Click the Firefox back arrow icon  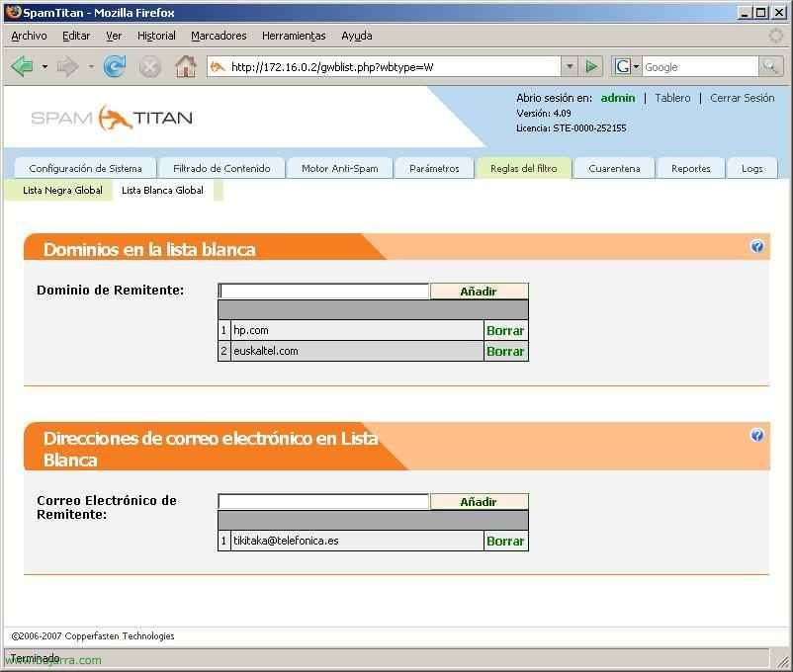(x=22, y=66)
